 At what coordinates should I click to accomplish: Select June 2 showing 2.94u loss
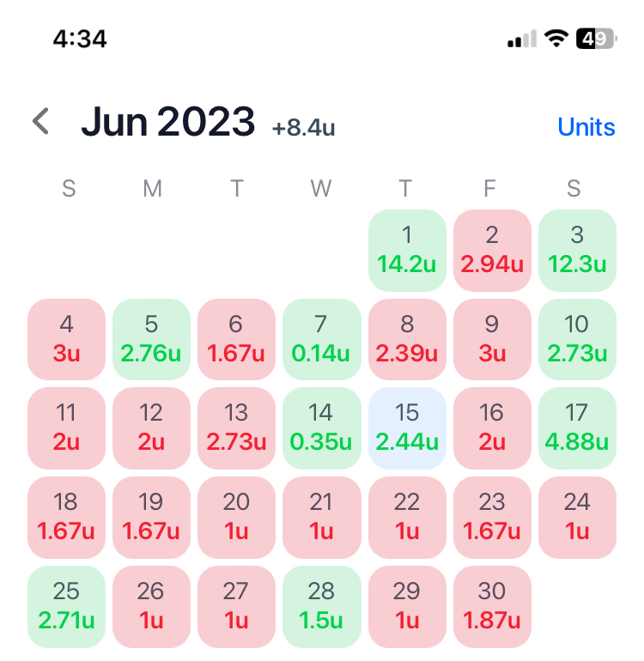[x=492, y=251]
